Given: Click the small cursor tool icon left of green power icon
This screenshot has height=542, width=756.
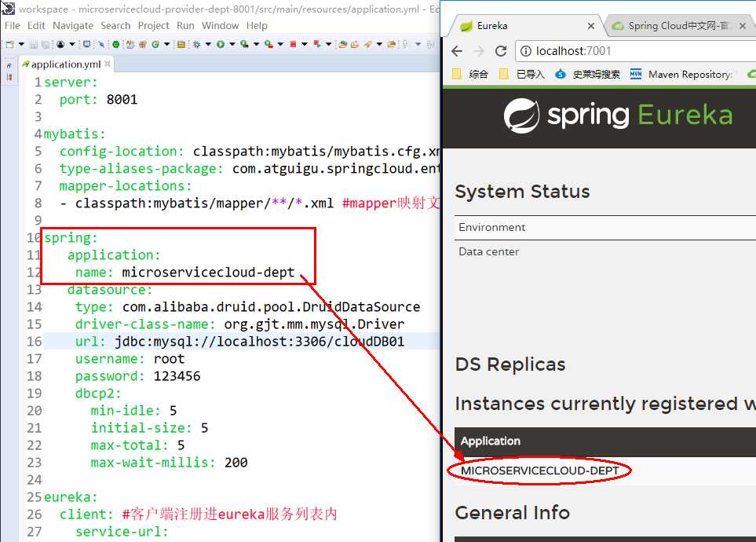Looking at the screenshot, I should pos(101,45).
